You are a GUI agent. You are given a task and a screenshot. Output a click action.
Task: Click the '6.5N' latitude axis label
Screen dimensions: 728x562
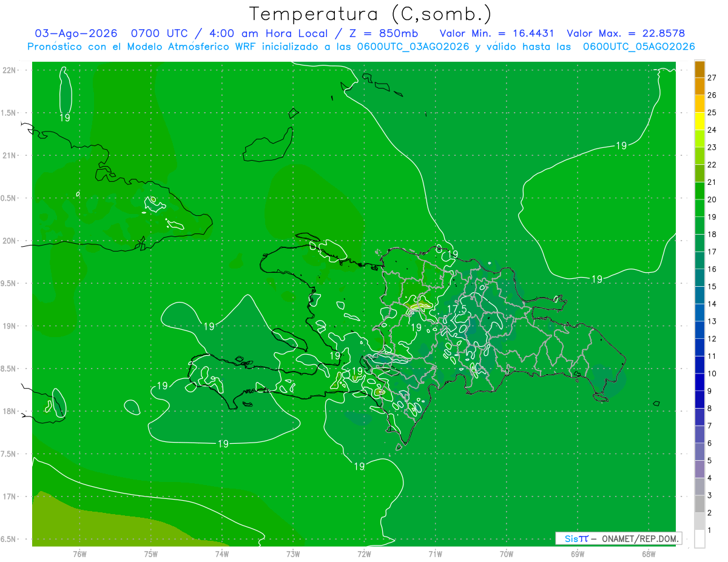click(8, 539)
